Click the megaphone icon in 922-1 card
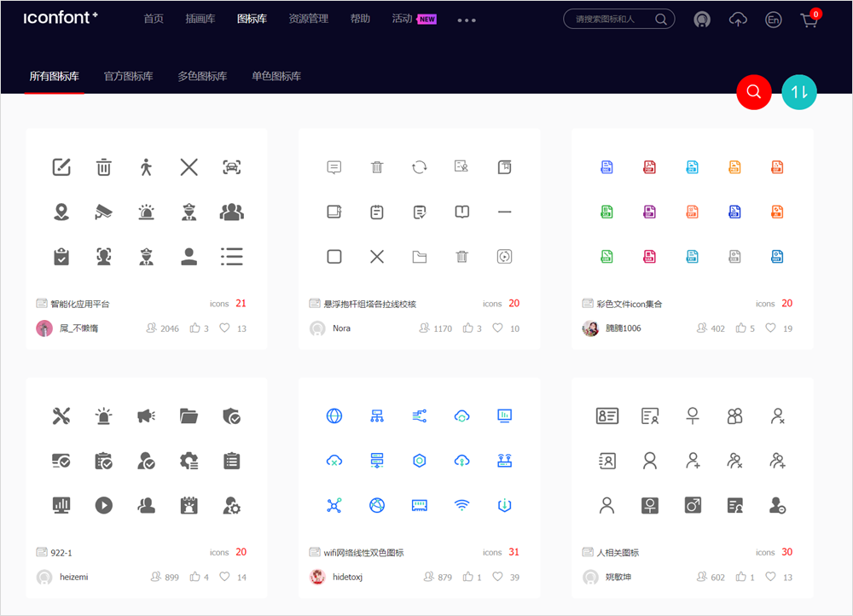Viewport: 853px width, 616px height. coord(146,416)
